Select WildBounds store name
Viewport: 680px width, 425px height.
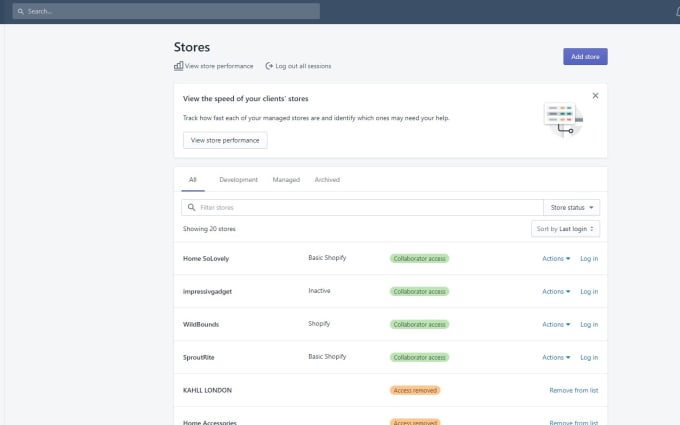tap(201, 324)
